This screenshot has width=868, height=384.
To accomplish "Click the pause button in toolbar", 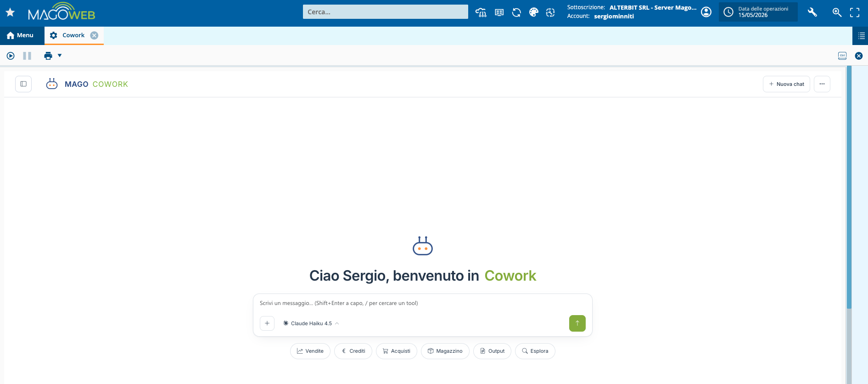I will [x=27, y=56].
